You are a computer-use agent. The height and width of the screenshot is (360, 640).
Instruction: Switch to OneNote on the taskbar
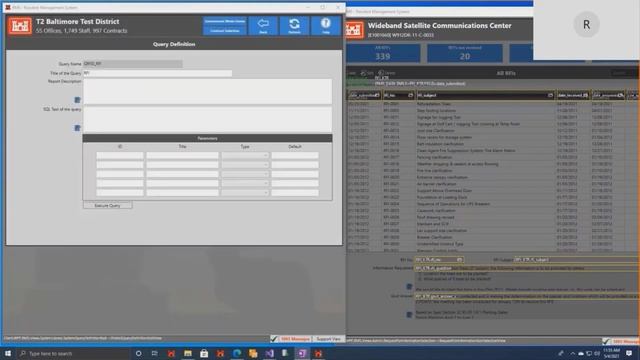[x=302, y=353]
